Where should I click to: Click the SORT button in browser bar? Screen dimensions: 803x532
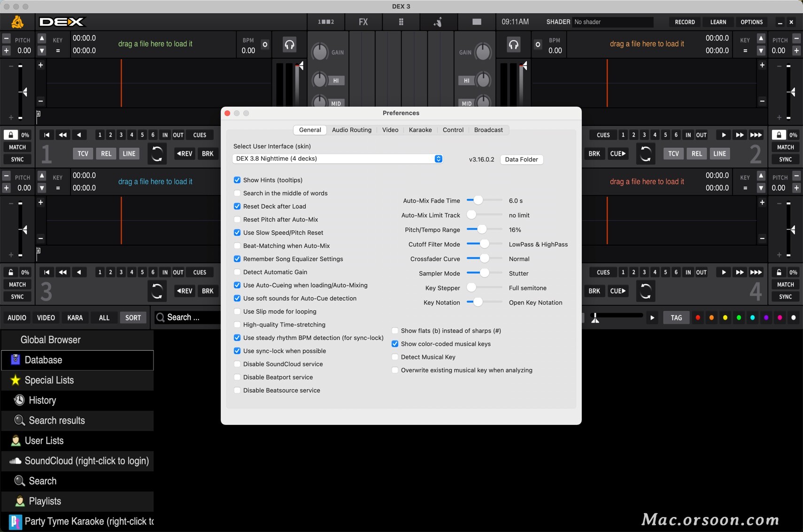click(133, 318)
